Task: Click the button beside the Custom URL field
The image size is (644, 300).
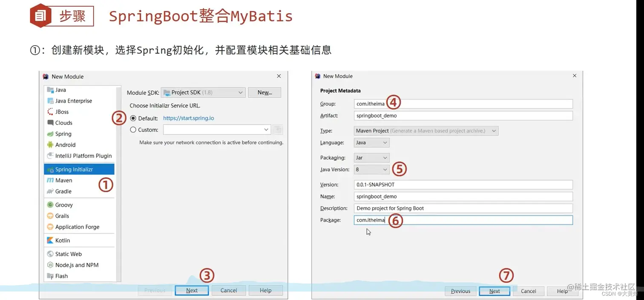Action: [277, 130]
